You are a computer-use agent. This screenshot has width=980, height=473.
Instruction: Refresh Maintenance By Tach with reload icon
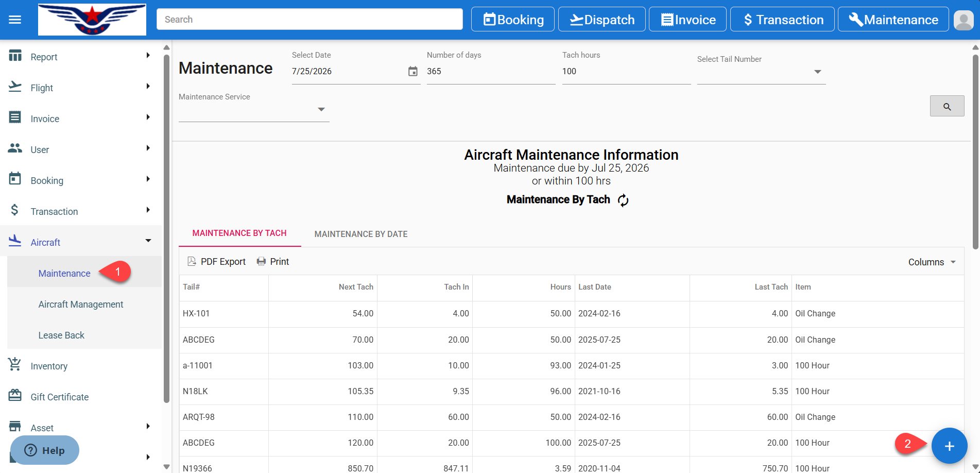point(623,200)
